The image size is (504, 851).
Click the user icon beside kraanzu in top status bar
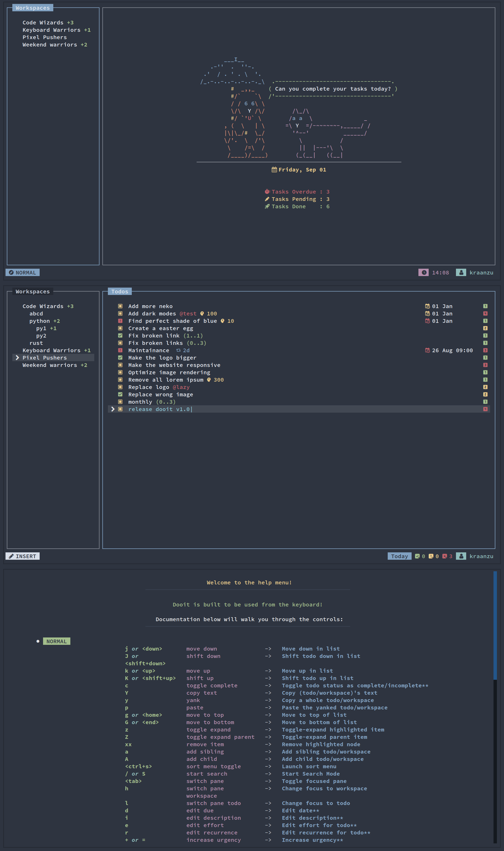461,272
